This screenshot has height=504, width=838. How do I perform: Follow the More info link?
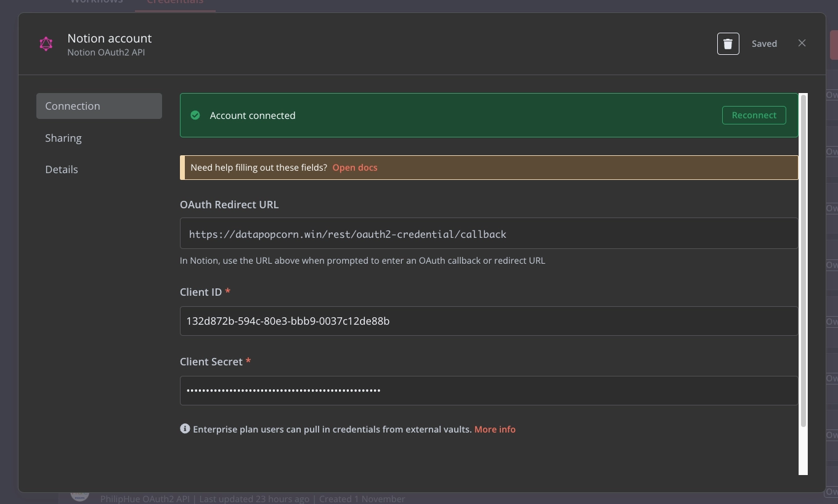pyautogui.click(x=495, y=429)
